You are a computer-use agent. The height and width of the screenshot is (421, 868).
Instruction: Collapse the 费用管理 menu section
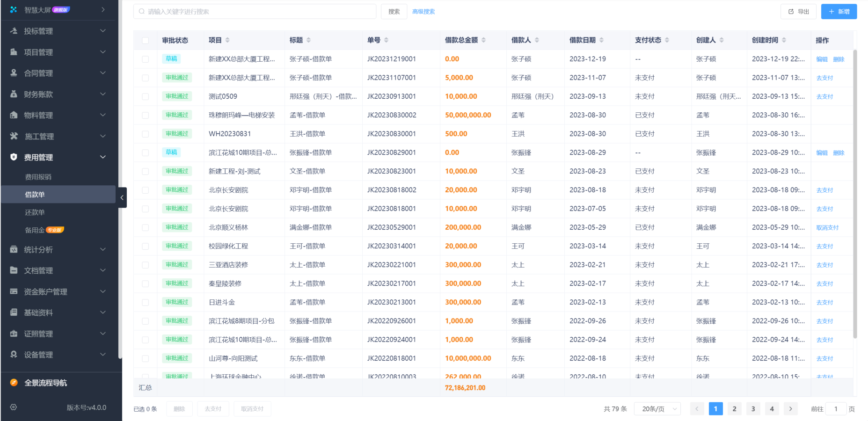(x=103, y=157)
